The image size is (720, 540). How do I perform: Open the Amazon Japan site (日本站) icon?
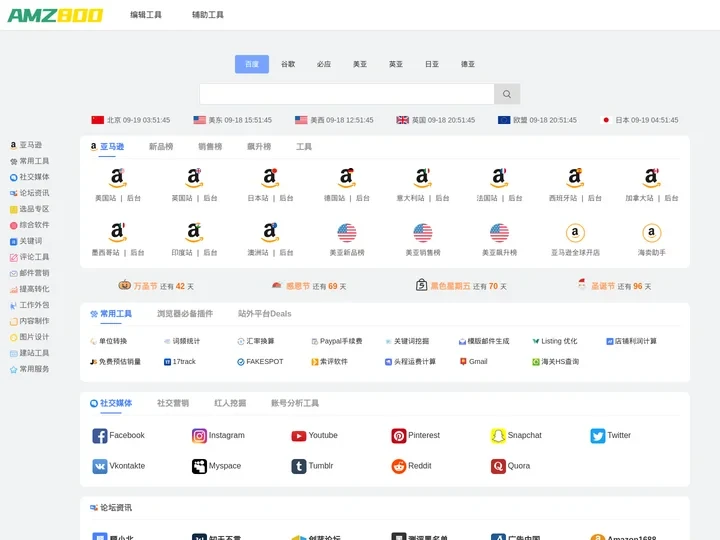click(270, 178)
